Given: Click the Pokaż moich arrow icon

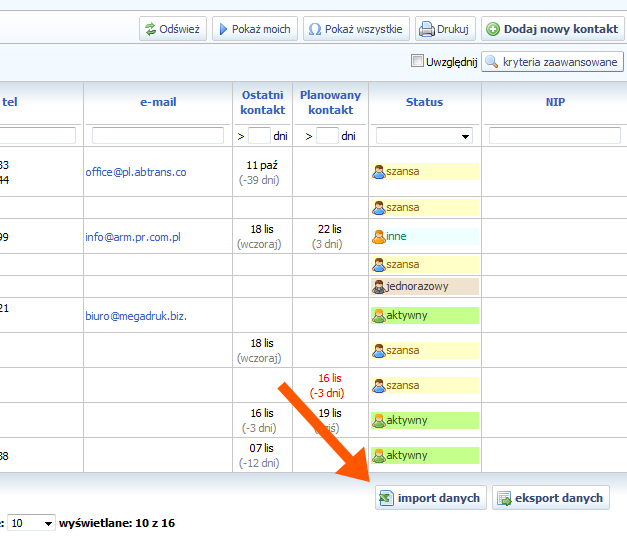Looking at the screenshot, I should [x=222, y=29].
